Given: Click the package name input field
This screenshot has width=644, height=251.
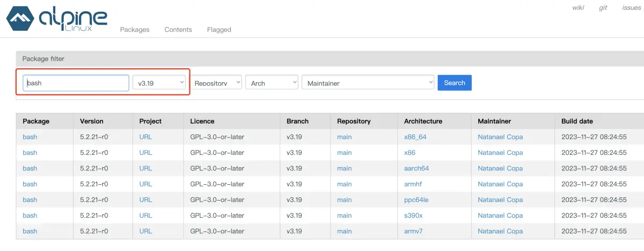Looking at the screenshot, I should click(x=76, y=83).
